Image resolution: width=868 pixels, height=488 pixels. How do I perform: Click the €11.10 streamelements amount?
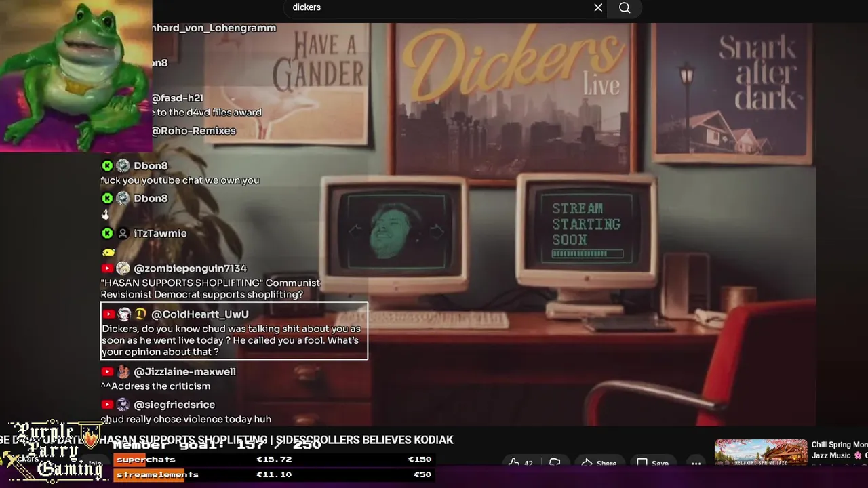(x=274, y=474)
